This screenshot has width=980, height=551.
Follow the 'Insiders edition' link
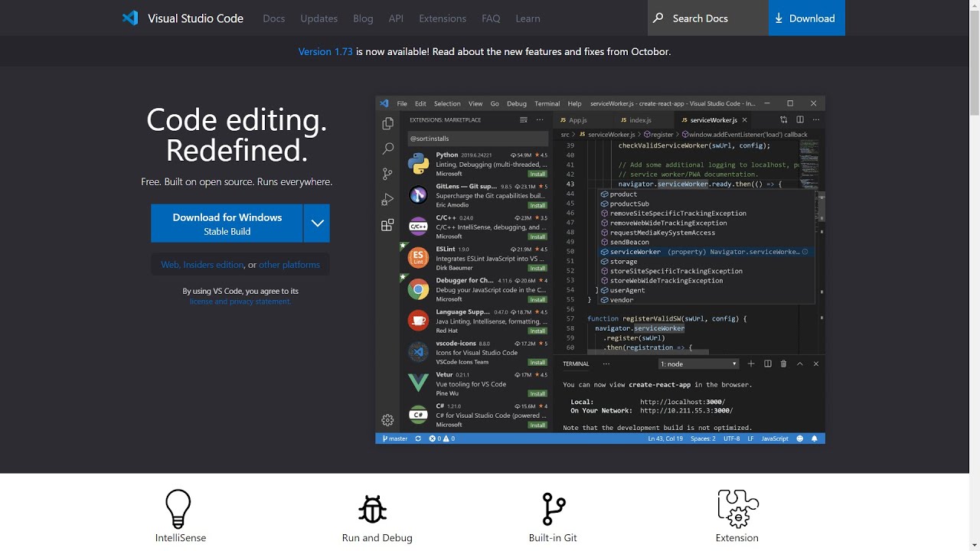tap(213, 265)
